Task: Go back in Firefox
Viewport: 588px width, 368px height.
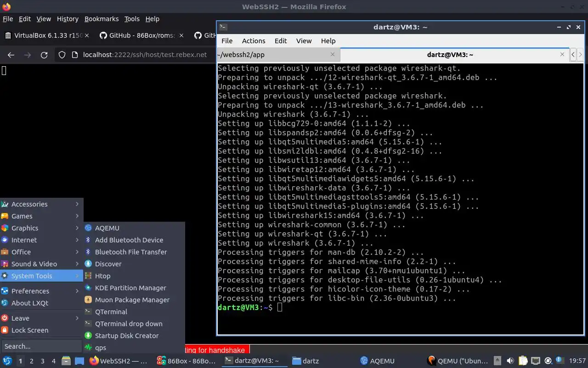Action: point(11,55)
